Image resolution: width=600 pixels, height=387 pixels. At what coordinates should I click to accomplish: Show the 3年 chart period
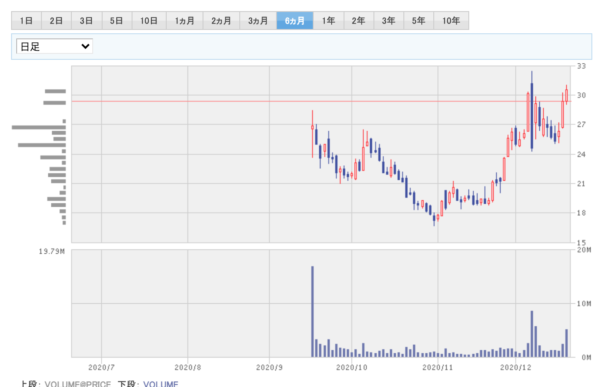[388, 21]
